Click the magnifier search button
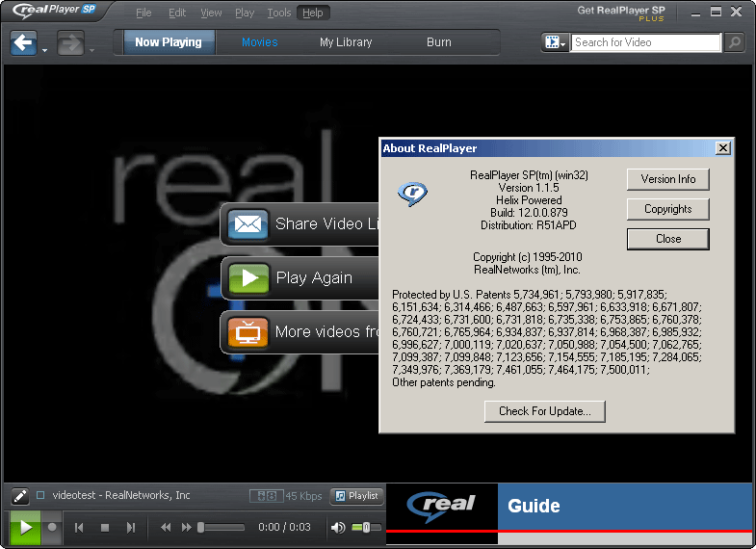This screenshot has height=549, width=756. (x=734, y=42)
